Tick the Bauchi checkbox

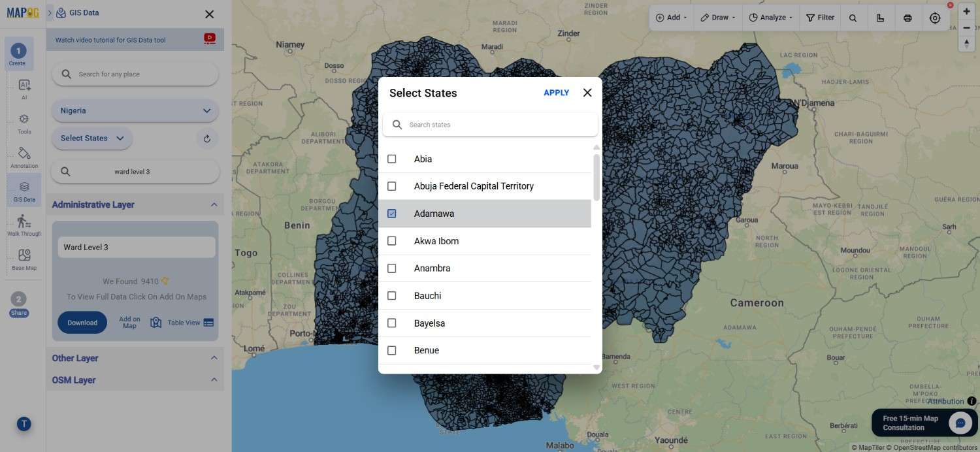(392, 296)
